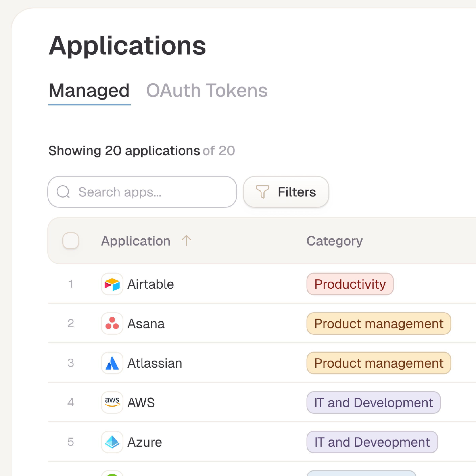Open the Filters button
The image size is (476, 476).
pyautogui.click(x=286, y=192)
